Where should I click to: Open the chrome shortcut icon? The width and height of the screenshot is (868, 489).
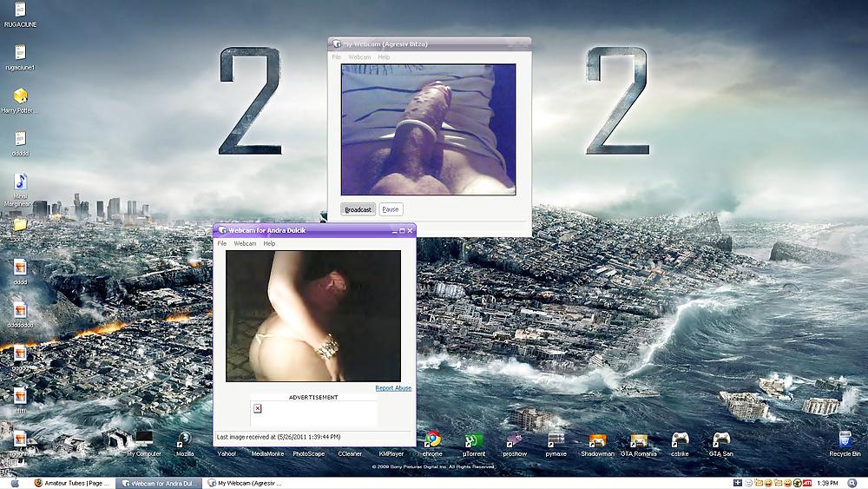(x=432, y=439)
